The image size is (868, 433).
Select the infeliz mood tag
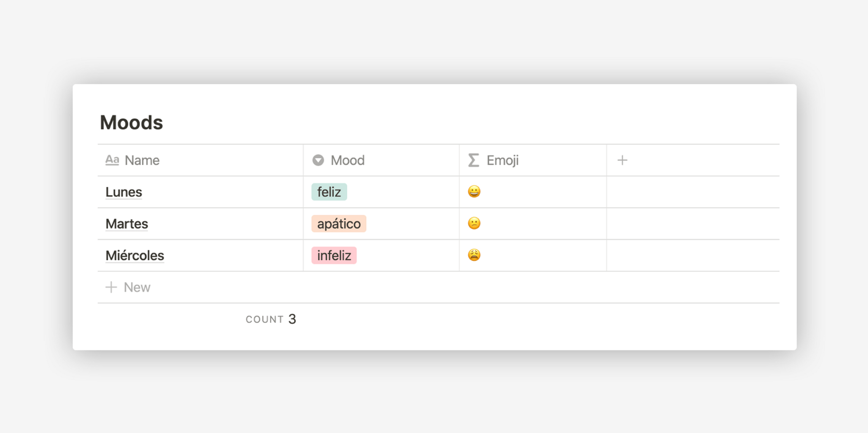(x=334, y=255)
